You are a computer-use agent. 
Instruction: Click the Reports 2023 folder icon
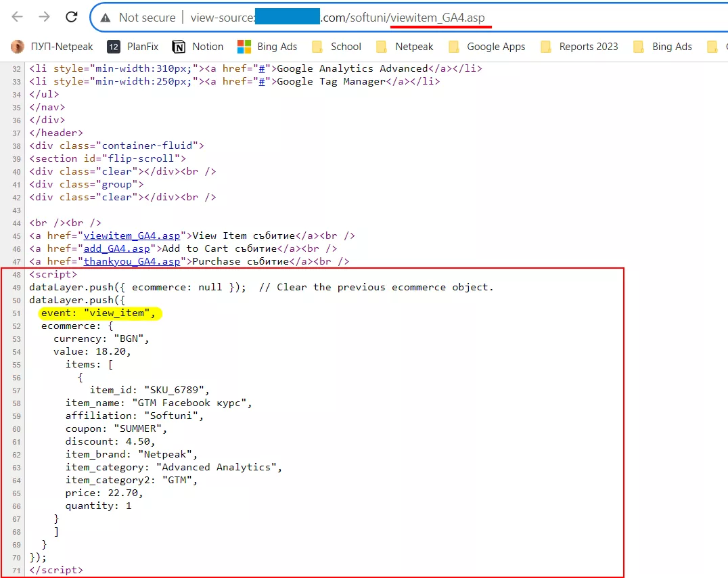tap(546, 47)
